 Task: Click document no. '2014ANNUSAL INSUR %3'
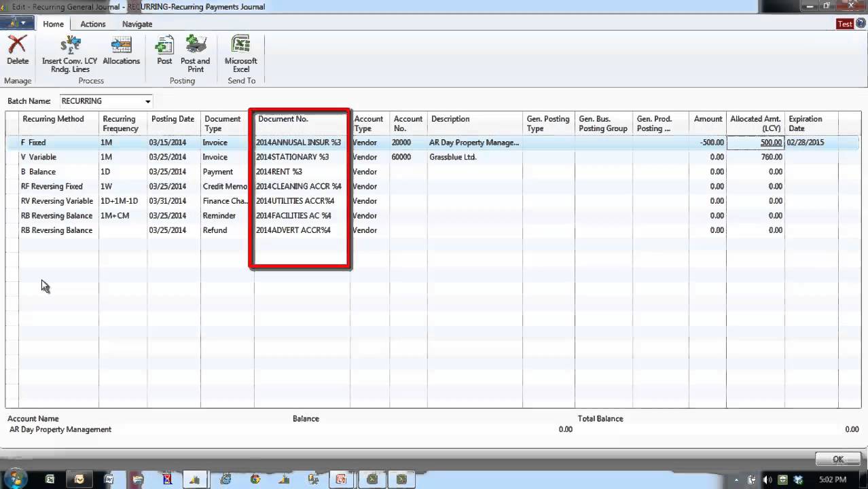pos(302,143)
